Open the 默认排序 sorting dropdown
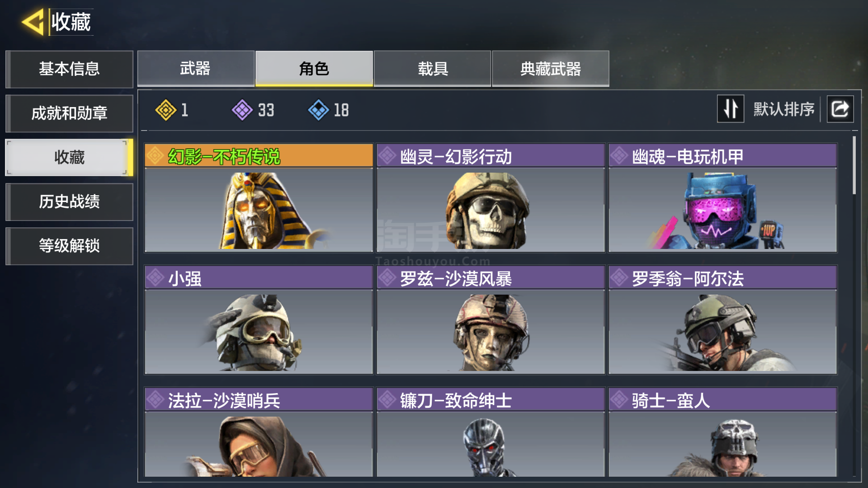868x488 pixels. tap(783, 109)
